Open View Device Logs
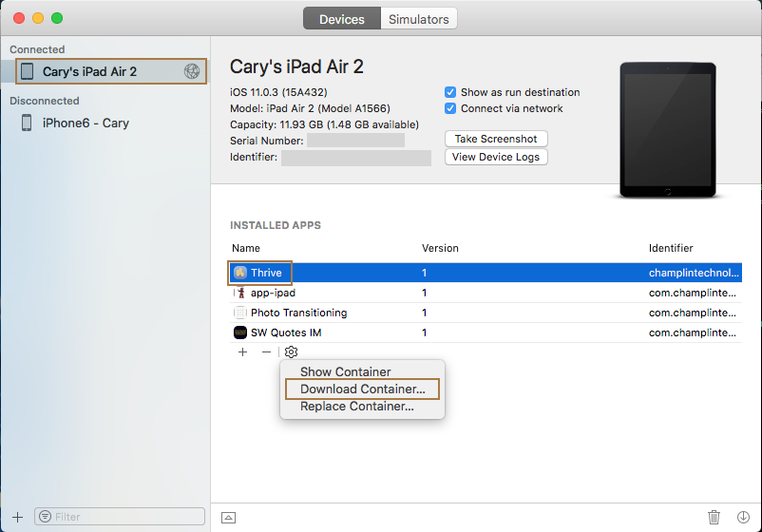This screenshot has height=532, width=762. point(496,157)
